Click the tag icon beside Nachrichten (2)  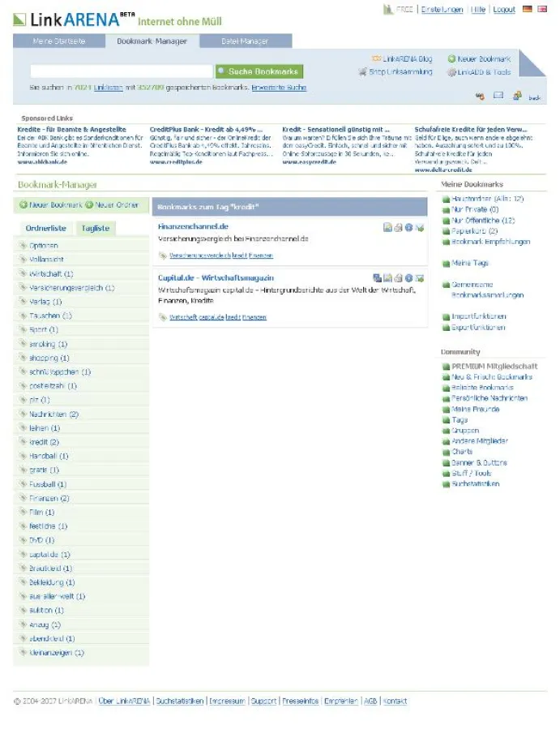(23, 414)
